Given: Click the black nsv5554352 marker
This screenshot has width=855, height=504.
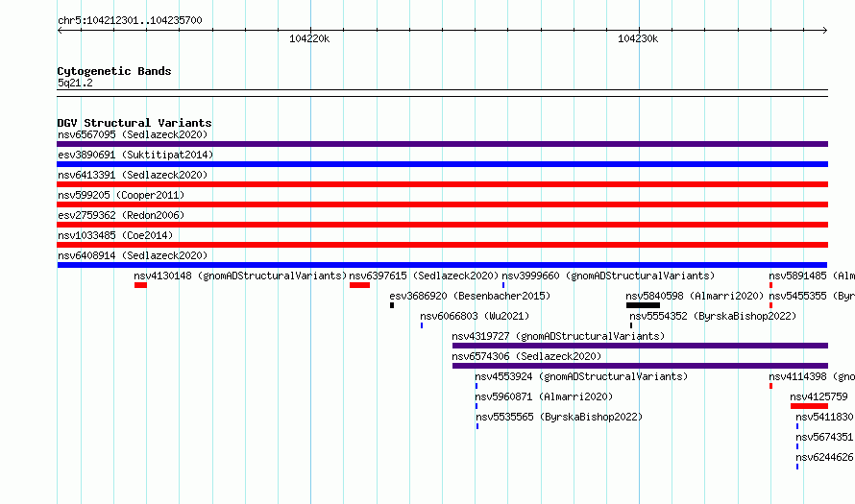Looking at the screenshot, I should tap(631, 325).
